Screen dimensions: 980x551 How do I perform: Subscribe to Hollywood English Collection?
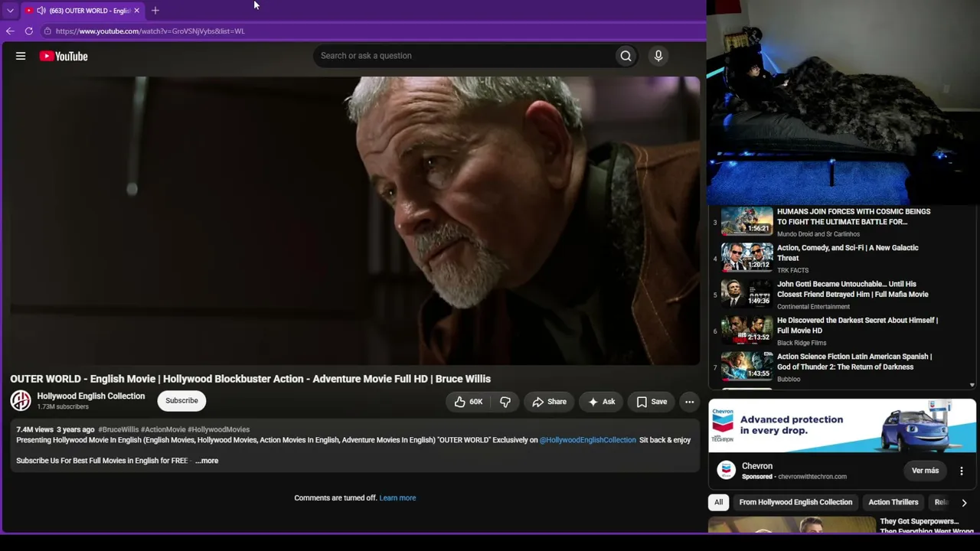pos(181,401)
